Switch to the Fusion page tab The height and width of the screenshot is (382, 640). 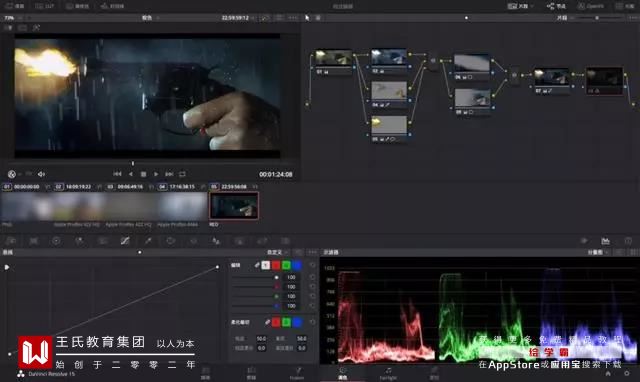[x=297, y=373]
